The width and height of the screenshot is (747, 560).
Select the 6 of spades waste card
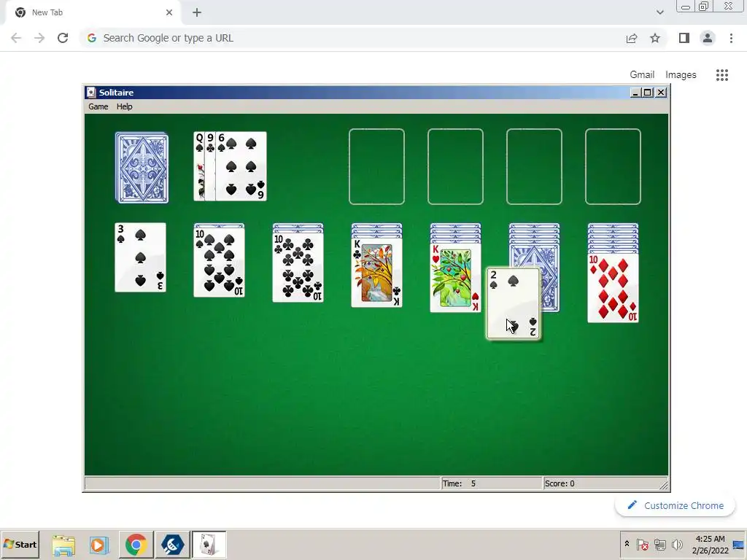pos(241,166)
